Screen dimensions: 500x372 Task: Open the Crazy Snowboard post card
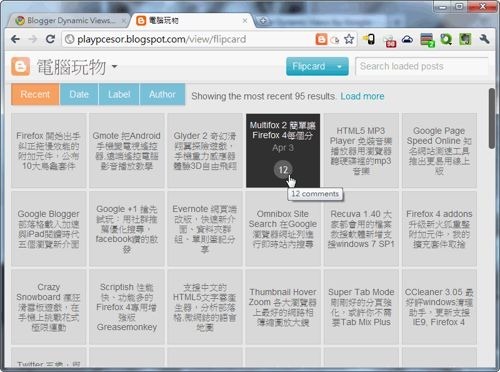[x=49, y=307]
